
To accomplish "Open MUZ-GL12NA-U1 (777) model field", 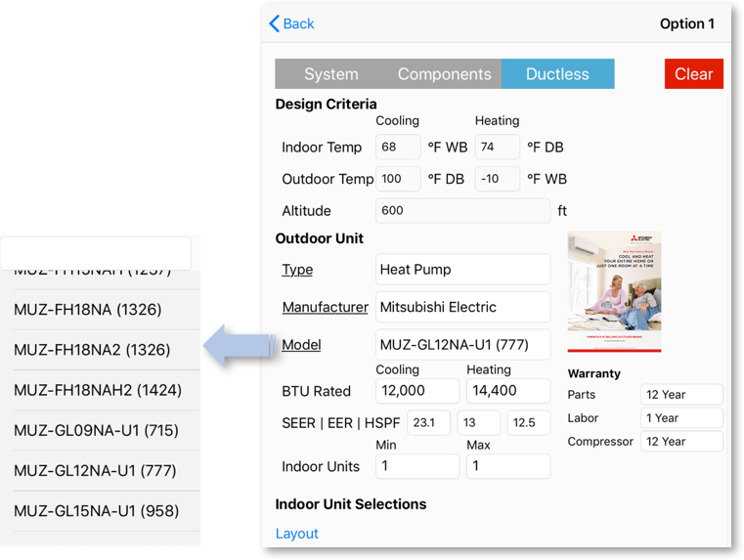I will click(462, 345).
